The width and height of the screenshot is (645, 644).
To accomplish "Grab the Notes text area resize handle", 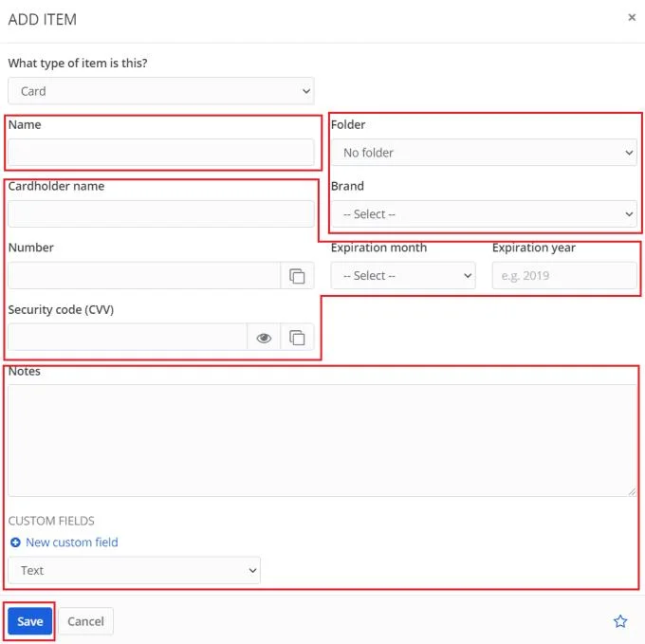I will click(x=632, y=492).
